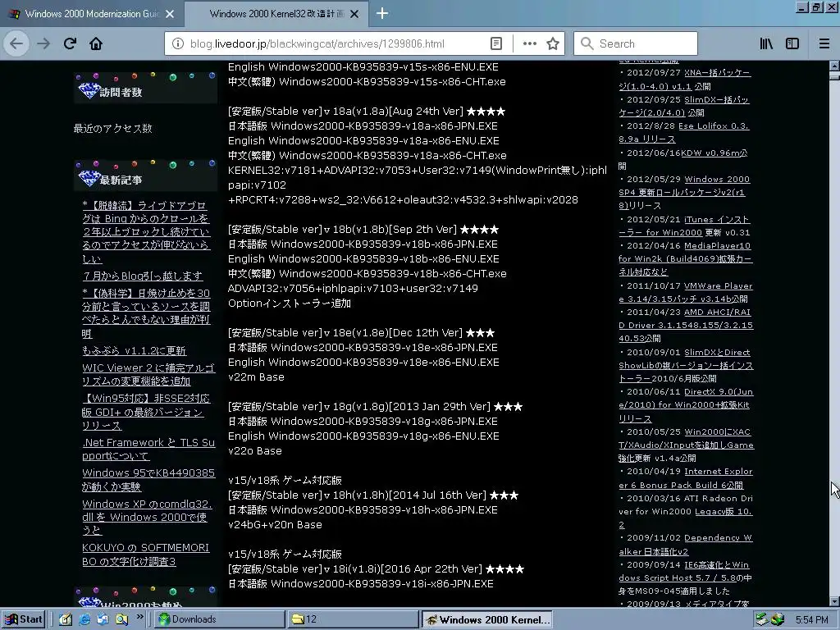Click the magnifier icon in Search box
The image size is (840, 630).
587,43
